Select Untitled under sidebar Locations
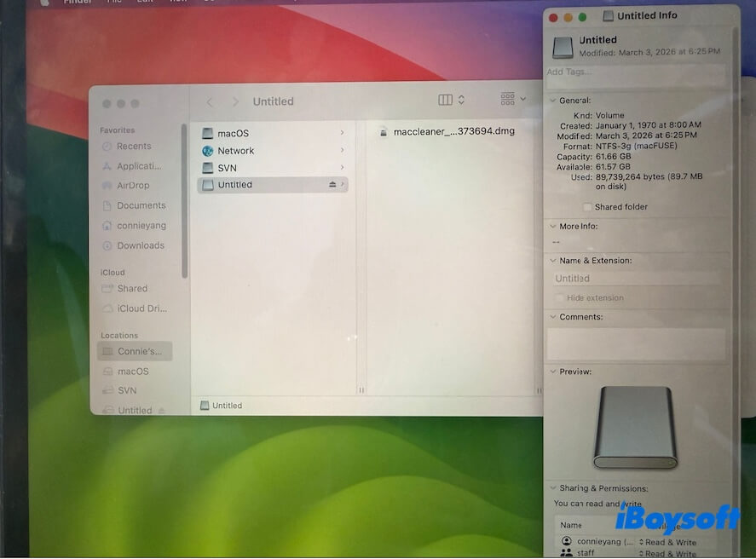Screen dimensions: 756x559 135,410
